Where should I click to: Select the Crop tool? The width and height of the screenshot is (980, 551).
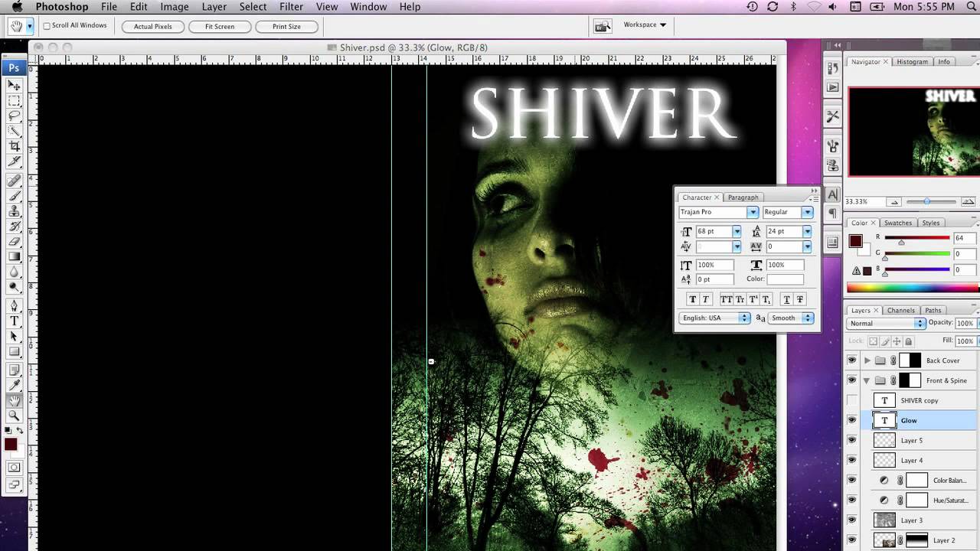pyautogui.click(x=14, y=146)
